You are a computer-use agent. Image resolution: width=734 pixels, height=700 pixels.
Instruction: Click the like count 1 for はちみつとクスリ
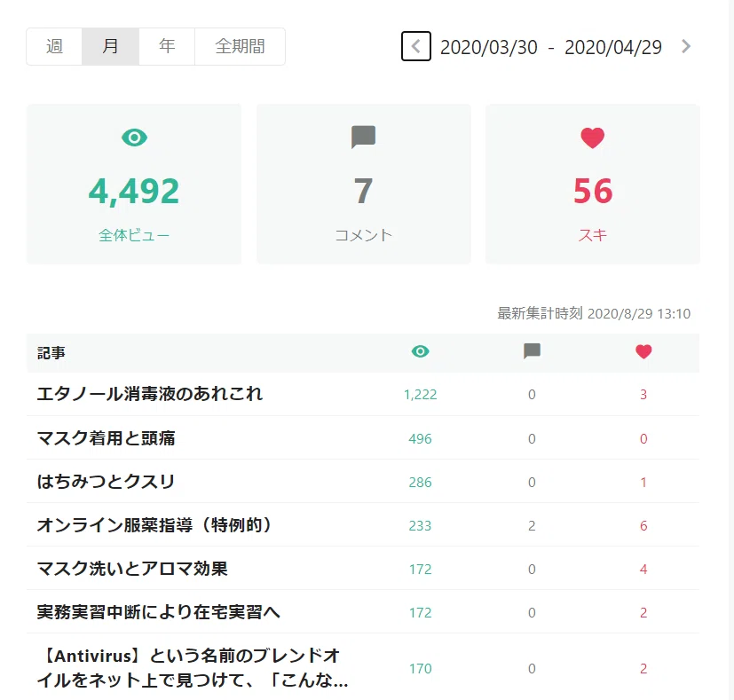pyautogui.click(x=643, y=483)
